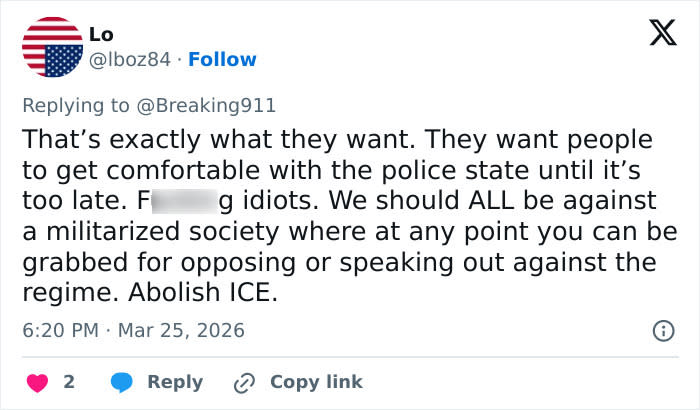The height and width of the screenshot is (410, 700).
Task: Open the info circle icon
Action: 661,330
